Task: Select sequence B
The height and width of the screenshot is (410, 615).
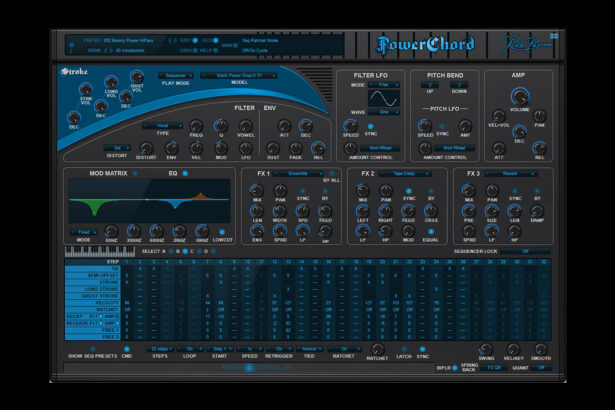Action: [185, 251]
